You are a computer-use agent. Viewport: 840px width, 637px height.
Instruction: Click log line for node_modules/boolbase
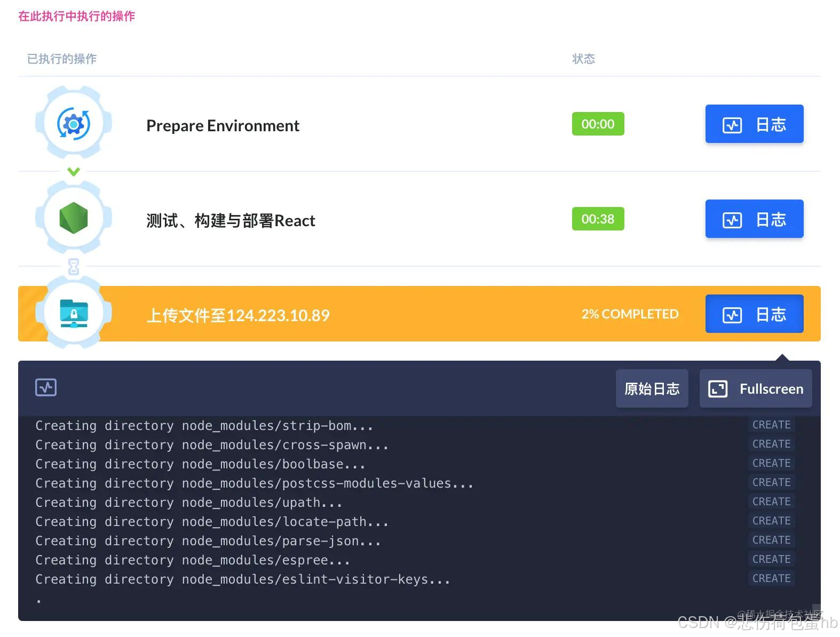click(x=200, y=464)
